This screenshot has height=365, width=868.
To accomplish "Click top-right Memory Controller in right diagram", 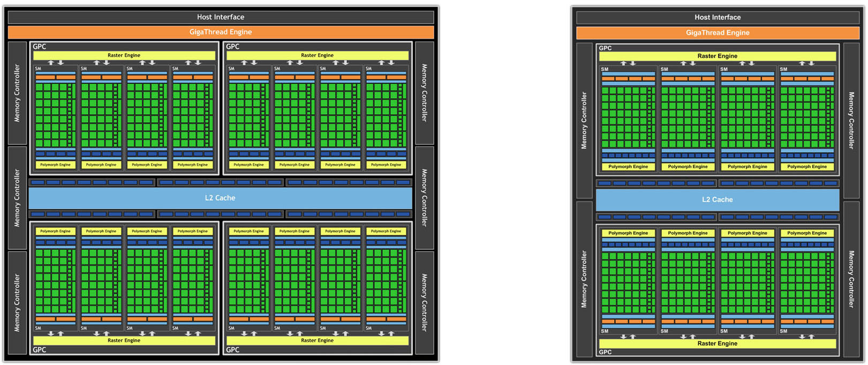I will click(851, 120).
